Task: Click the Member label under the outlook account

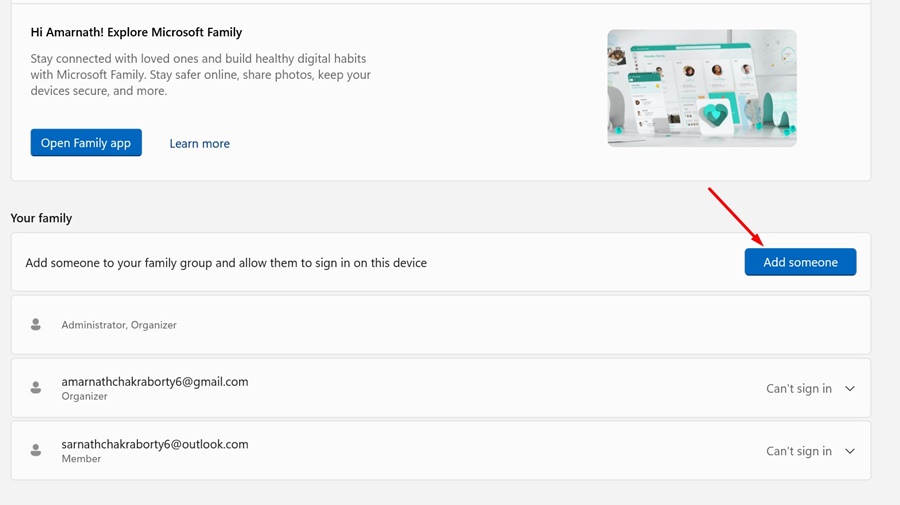Action: pyautogui.click(x=81, y=459)
